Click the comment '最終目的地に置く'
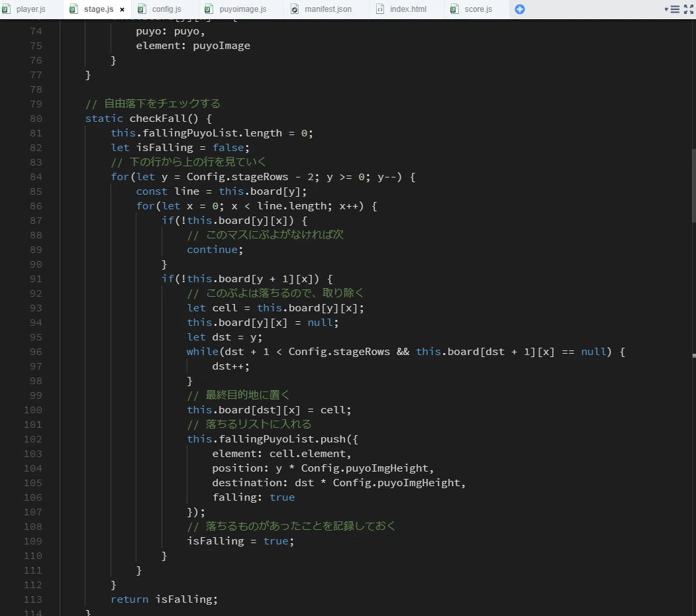The height and width of the screenshot is (616, 696). click(x=238, y=395)
